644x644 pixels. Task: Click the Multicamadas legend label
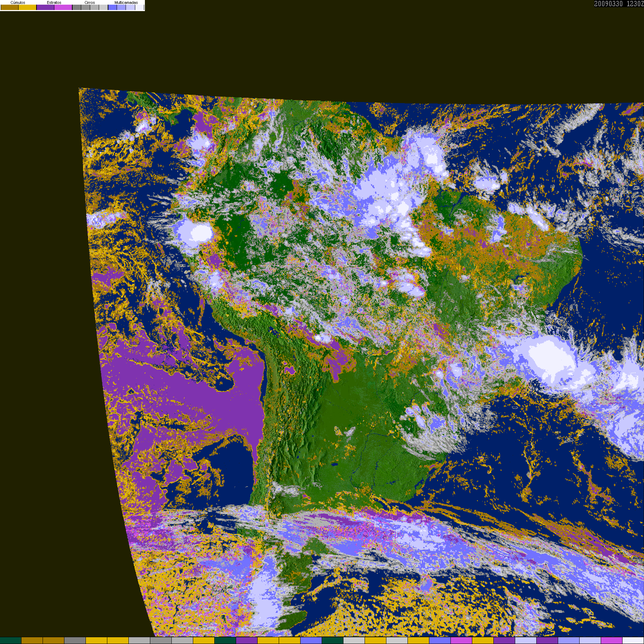pos(126,3)
